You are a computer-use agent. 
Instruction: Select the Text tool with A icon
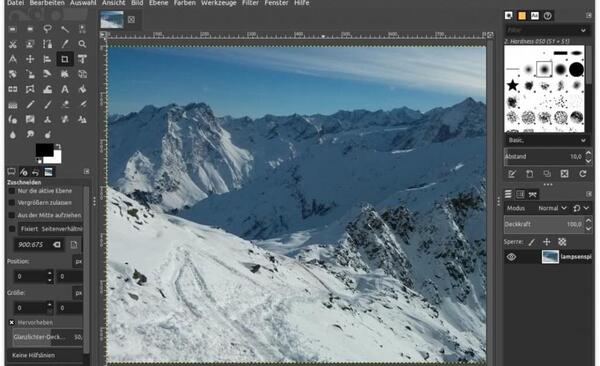coord(65,89)
